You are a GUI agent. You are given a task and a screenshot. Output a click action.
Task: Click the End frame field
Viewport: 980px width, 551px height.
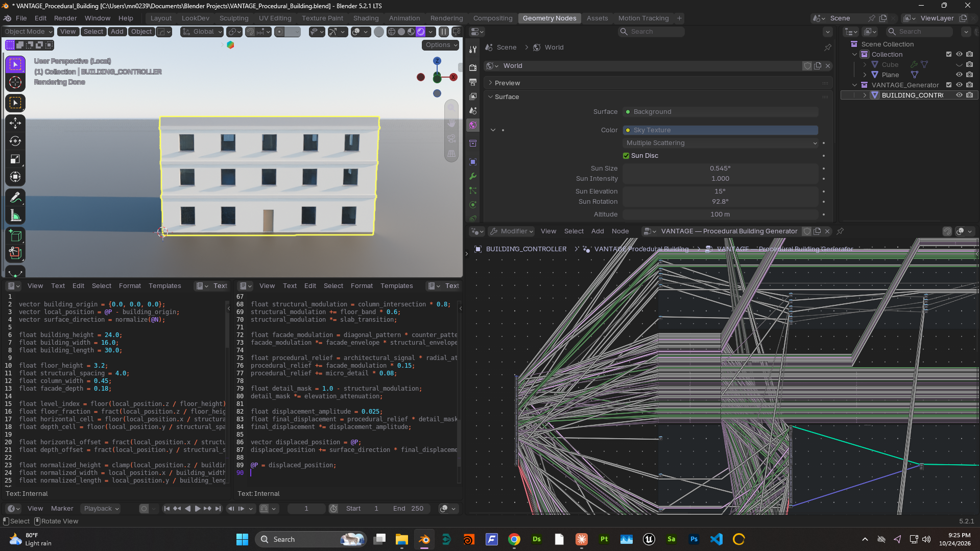tap(409, 509)
